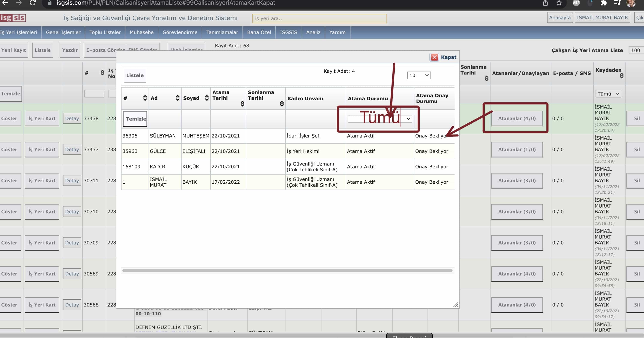The height and width of the screenshot is (338, 644).
Task: Click the ABP adblock extension icon
Action: click(576, 3)
